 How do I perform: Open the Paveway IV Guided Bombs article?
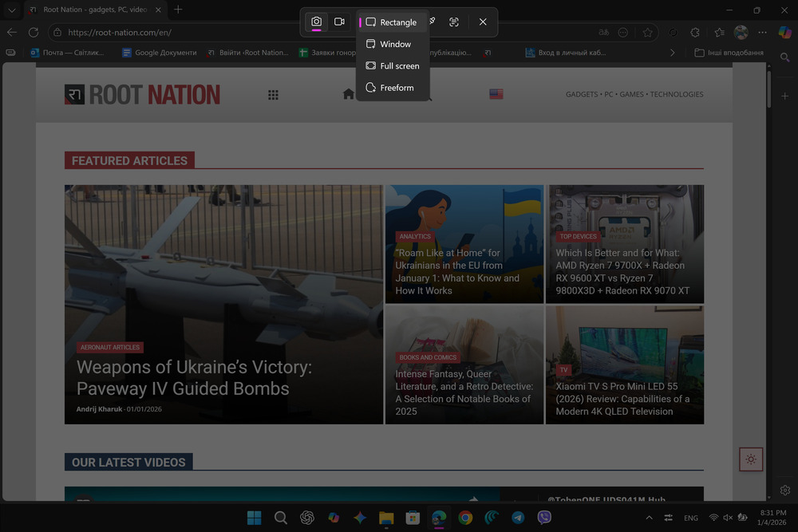tap(194, 378)
